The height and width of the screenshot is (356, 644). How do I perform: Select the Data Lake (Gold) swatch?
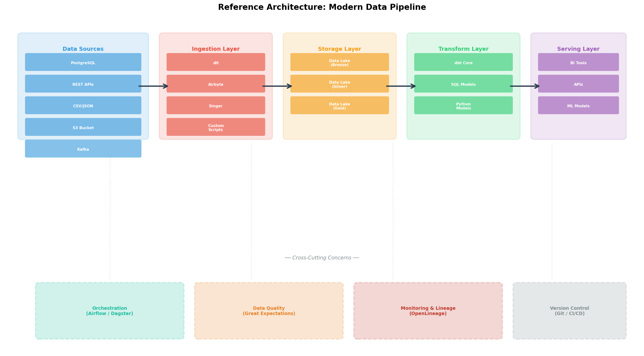tap(339, 106)
